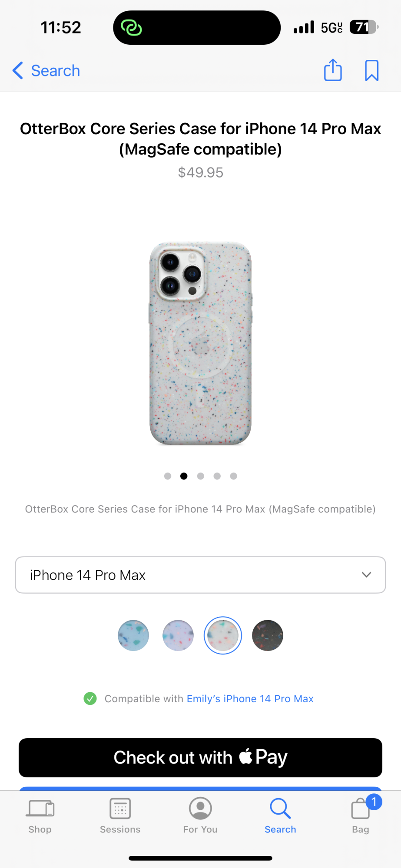This screenshot has width=401, height=868.
Task: Tap the green link icon in Dynamic Island
Action: 131,27
